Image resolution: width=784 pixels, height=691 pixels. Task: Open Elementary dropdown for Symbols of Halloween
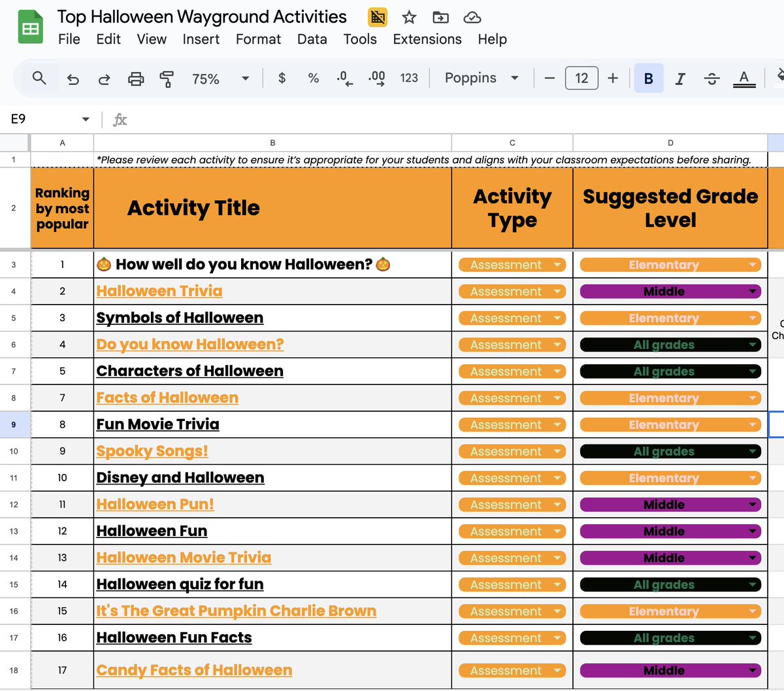pos(670,318)
